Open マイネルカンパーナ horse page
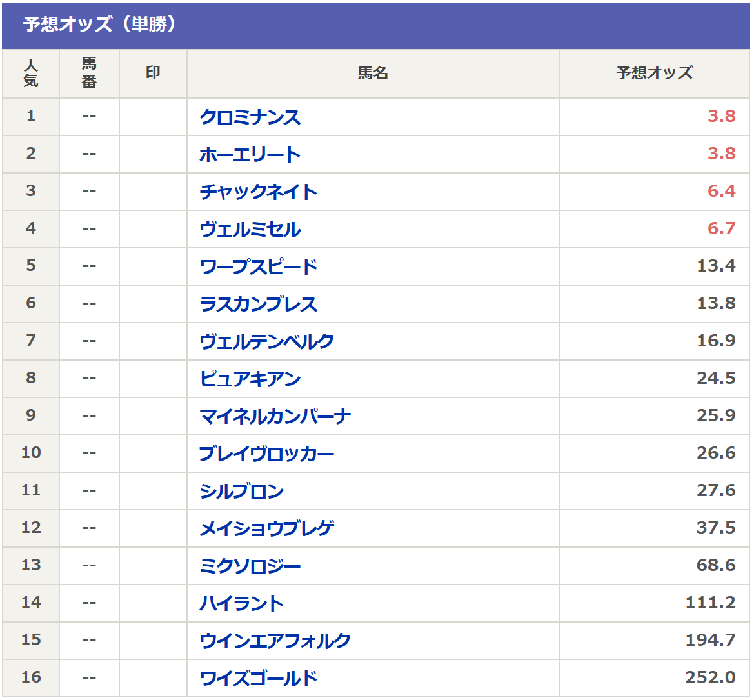Viewport: 754px width, 700px height. coord(275,416)
